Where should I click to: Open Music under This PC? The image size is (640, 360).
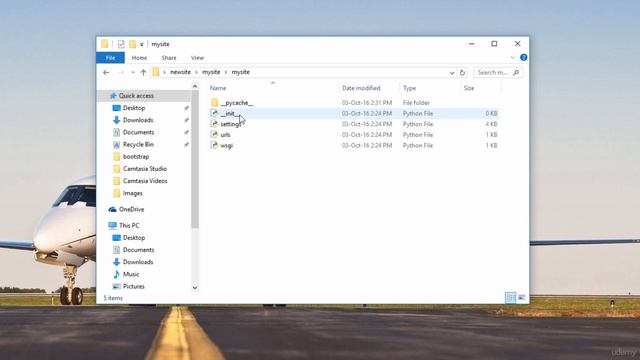(x=131, y=274)
